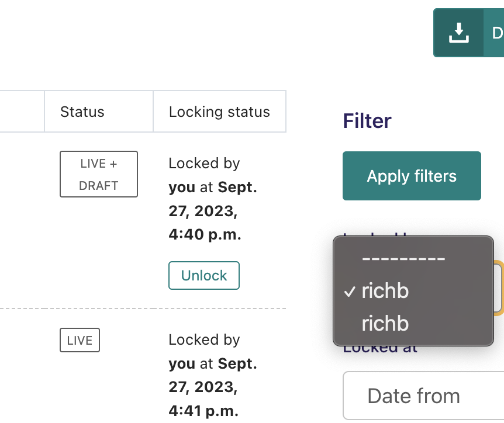Click the Unlock button for the LIVE + DRAFT page

pos(203,275)
